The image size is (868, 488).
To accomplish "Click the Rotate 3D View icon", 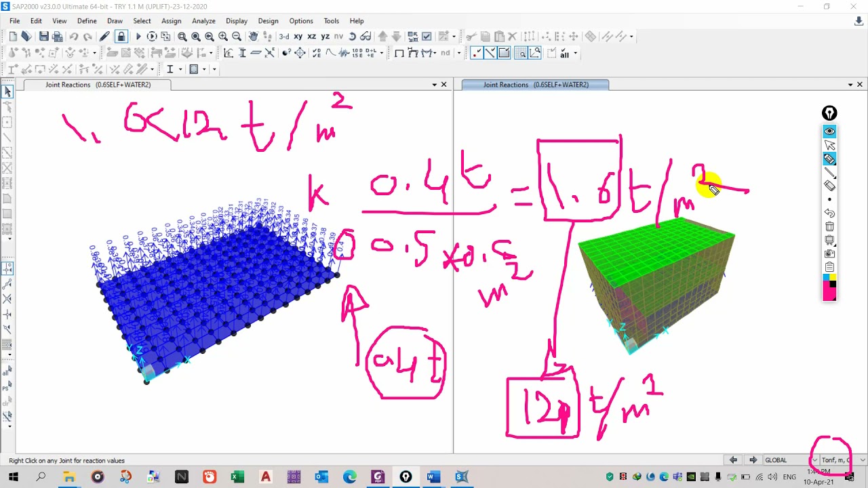I will tap(352, 36).
